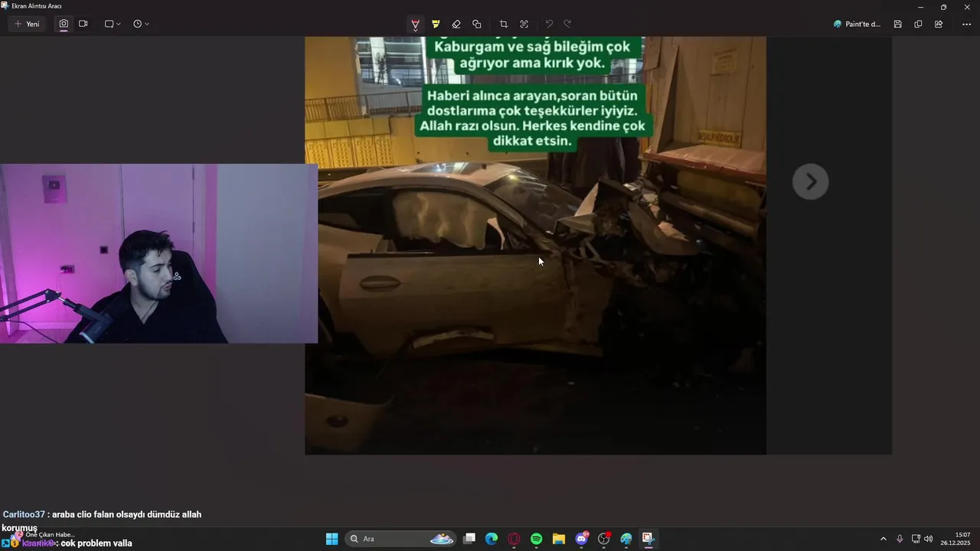This screenshot has width=980, height=551.
Task: Share the snip
Action: coord(939,24)
